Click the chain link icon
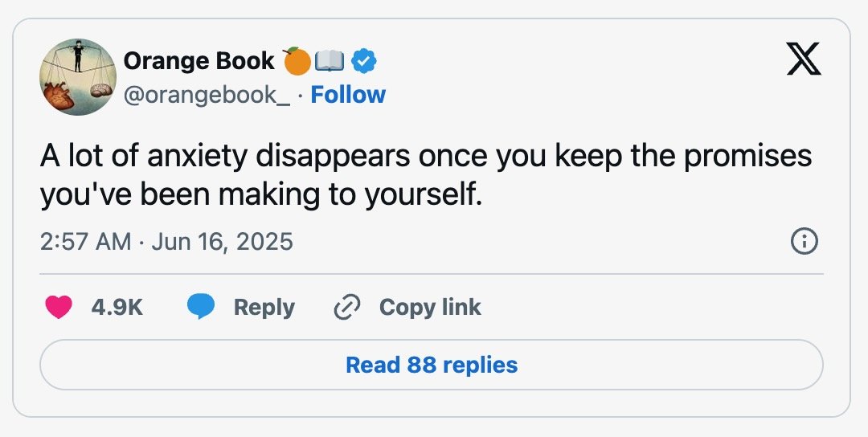Screen dimensions: 868x437 point(347,307)
